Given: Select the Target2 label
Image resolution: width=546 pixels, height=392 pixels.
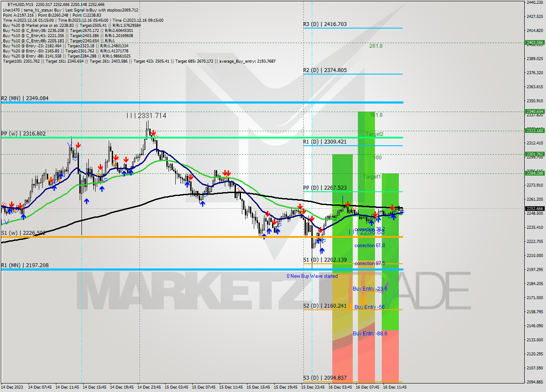Looking at the screenshot, I should (x=374, y=134).
